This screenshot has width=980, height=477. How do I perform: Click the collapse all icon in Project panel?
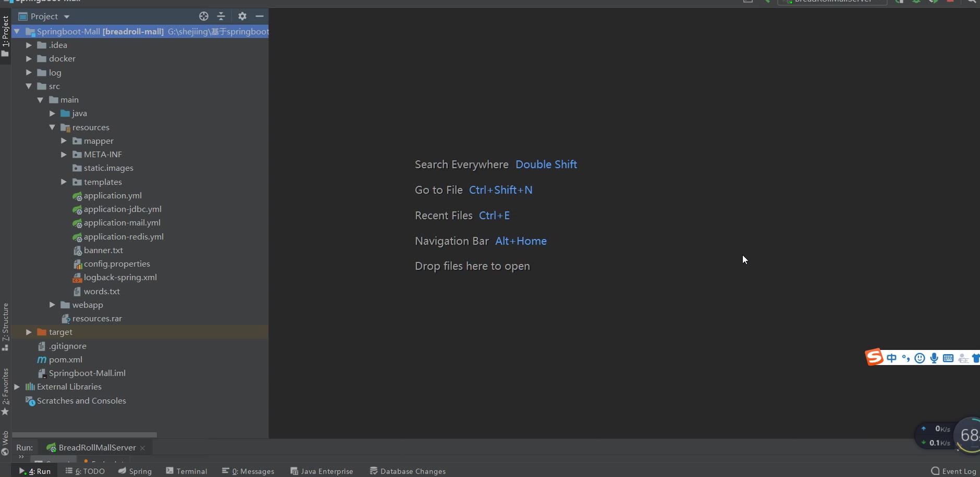[221, 16]
